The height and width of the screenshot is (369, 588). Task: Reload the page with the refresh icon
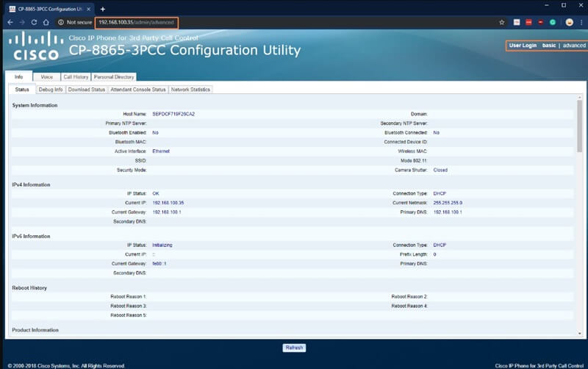34,22
